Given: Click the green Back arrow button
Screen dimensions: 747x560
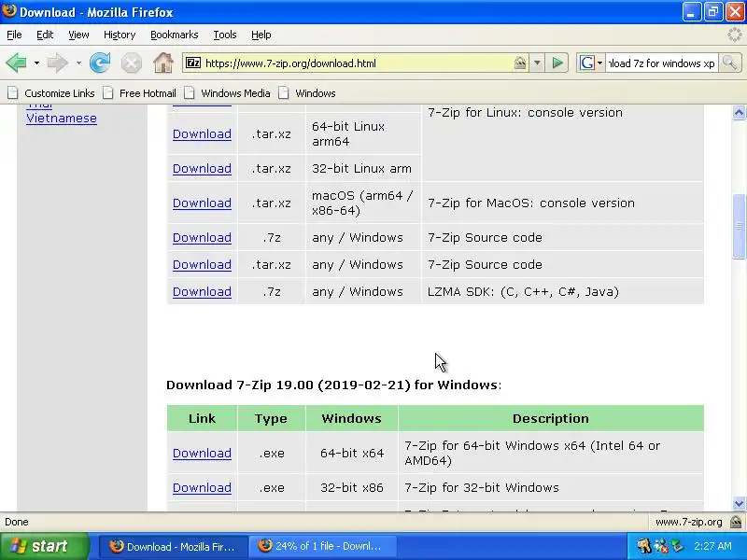Looking at the screenshot, I should 17,63.
